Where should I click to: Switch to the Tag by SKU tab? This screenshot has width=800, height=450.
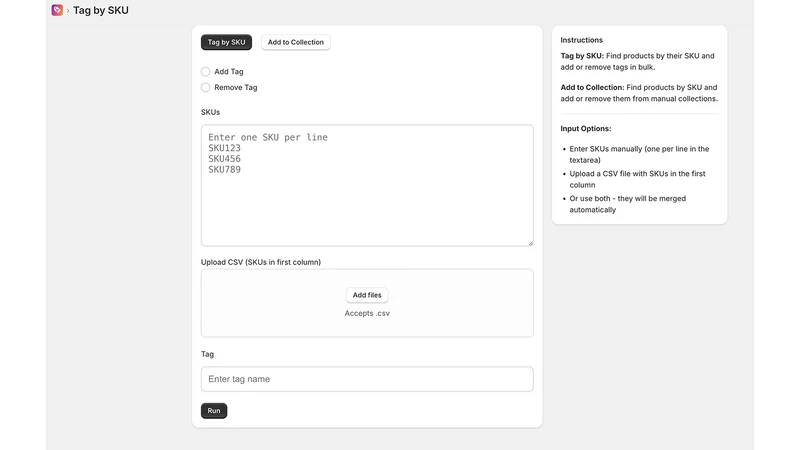(226, 42)
